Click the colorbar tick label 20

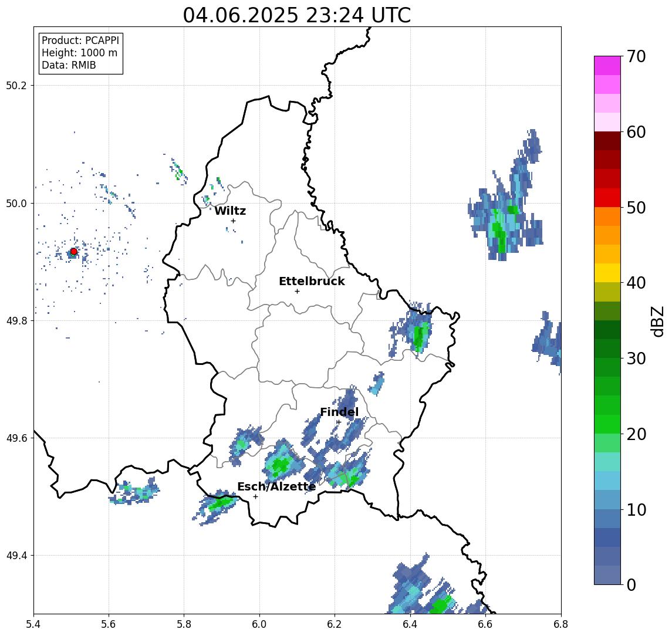coord(636,434)
